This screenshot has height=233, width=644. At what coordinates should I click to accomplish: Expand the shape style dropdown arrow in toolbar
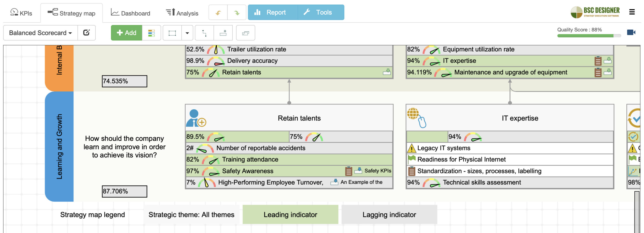[x=187, y=33]
